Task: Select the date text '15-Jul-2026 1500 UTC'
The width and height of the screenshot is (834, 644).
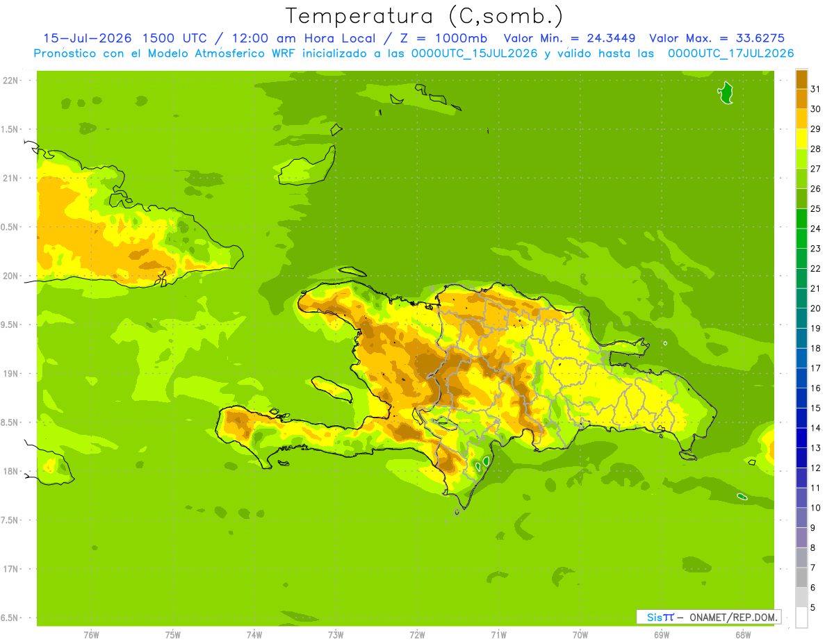Action: point(125,38)
